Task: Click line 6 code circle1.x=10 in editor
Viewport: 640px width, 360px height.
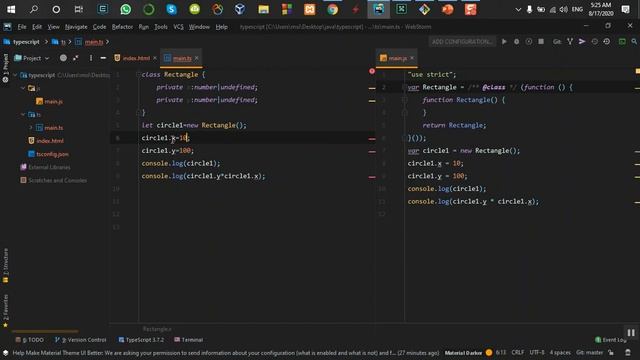Action: (166, 138)
